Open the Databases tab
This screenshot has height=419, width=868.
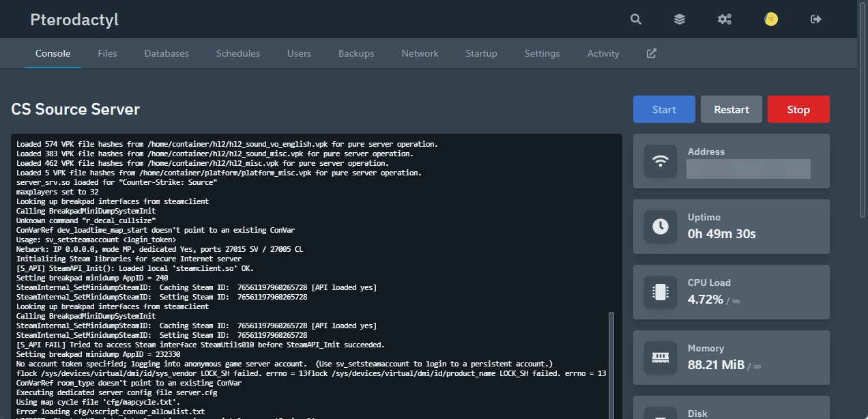pyautogui.click(x=167, y=53)
